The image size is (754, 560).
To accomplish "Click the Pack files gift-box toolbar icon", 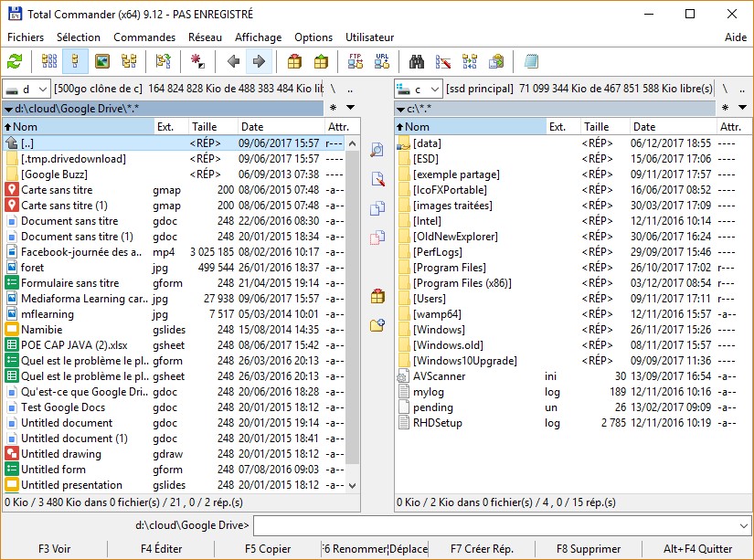I will pos(294,62).
